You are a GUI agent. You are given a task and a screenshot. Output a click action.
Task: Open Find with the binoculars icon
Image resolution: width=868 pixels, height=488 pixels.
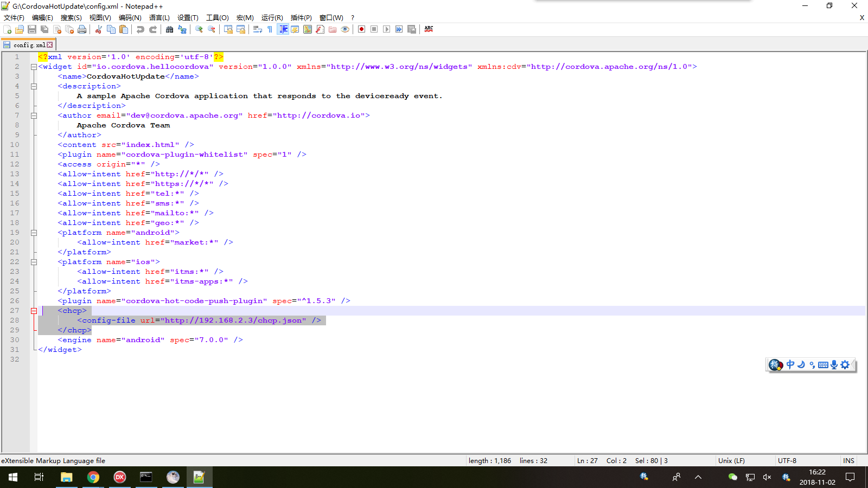[x=170, y=29]
